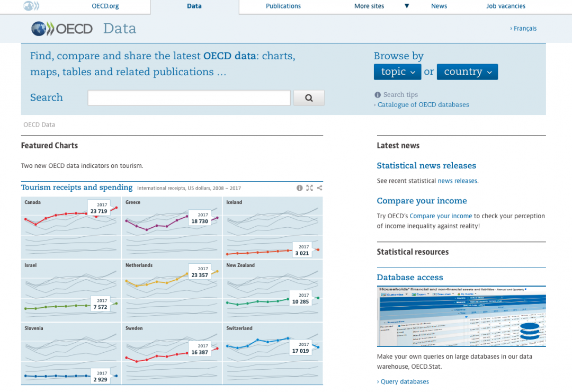
Task: Switch the site language to Français
Action: click(x=525, y=28)
